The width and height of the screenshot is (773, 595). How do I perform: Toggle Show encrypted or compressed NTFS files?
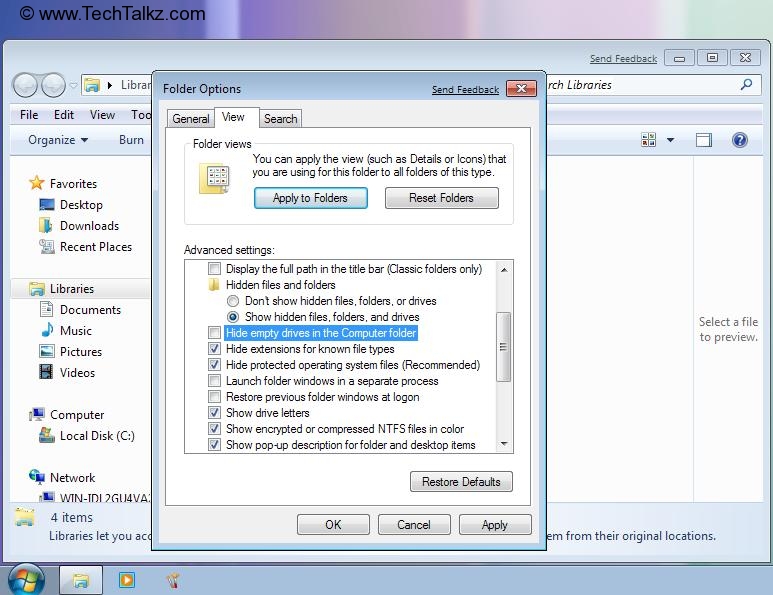(214, 429)
